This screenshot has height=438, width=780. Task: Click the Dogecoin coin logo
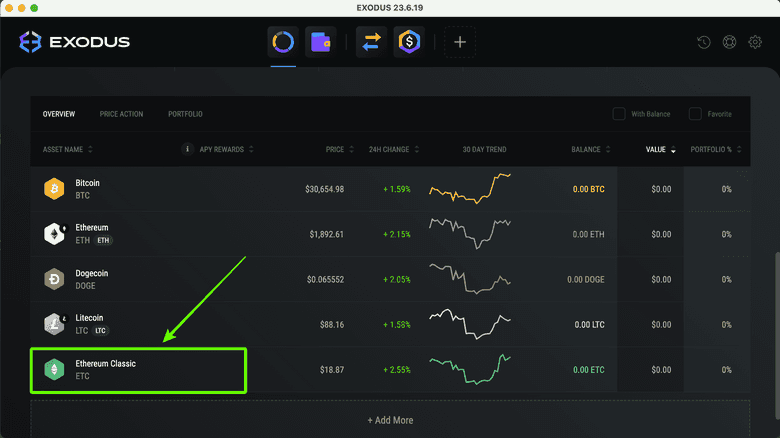click(54, 279)
